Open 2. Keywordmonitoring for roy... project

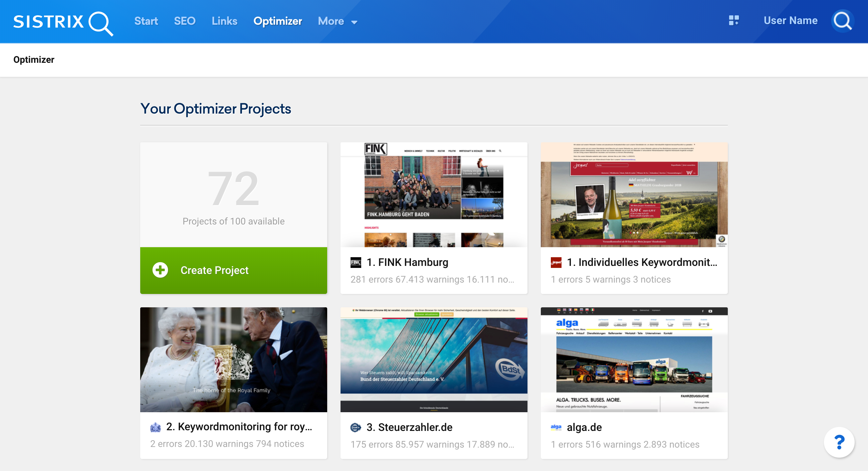pos(239,427)
